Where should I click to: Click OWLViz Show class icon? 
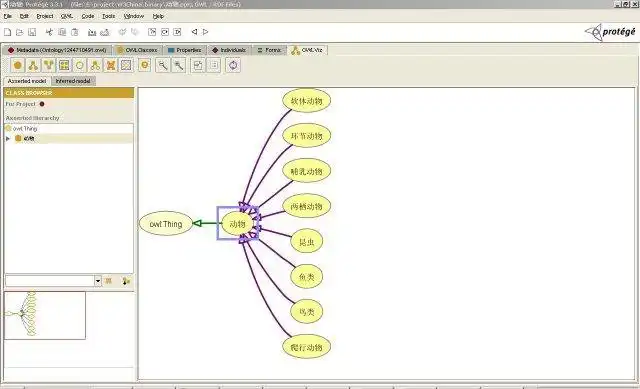click(18, 65)
